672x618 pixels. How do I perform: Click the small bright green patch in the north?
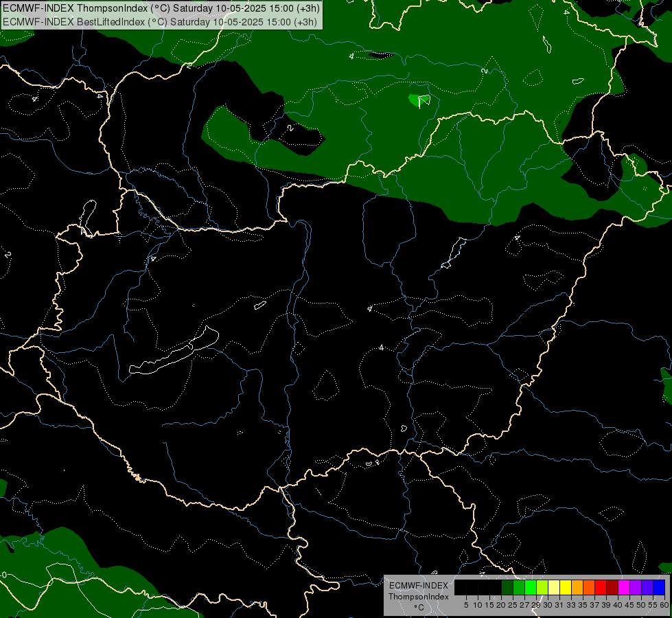pyautogui.click(x=418, y=101)
